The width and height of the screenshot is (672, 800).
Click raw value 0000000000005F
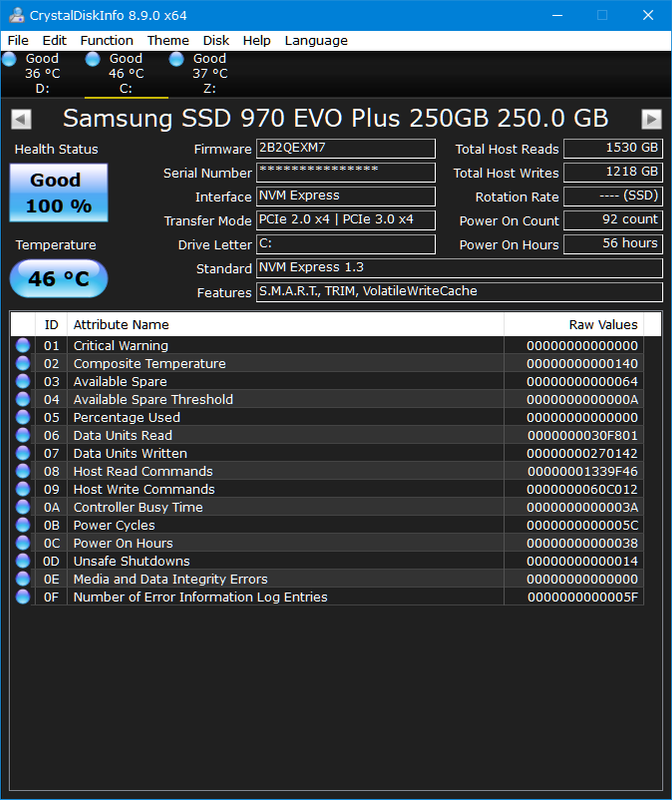(x=582, y=597)
